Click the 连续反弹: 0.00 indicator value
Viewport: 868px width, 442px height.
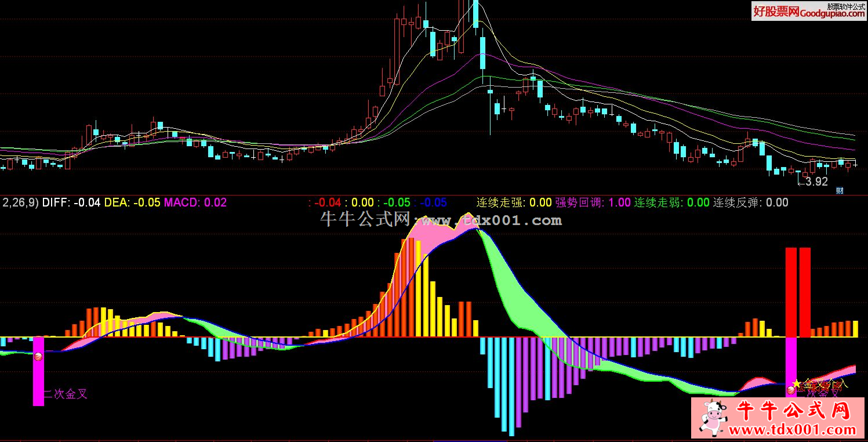point(750,202)
